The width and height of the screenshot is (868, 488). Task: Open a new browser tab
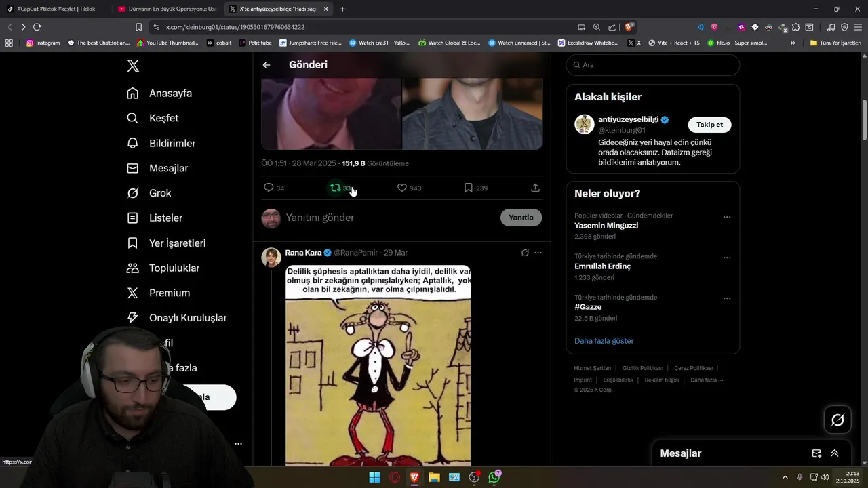click(342, 9)
